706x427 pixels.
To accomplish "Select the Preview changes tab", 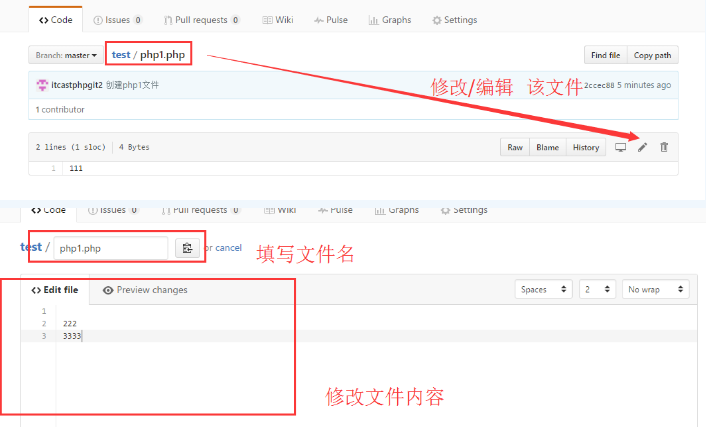I will tap(145, 290).
